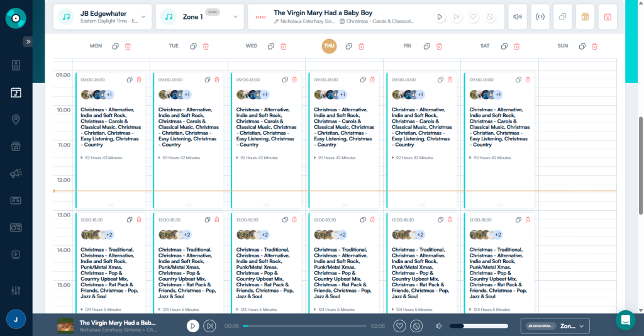Like the song in bottom player

pos(399,326)
